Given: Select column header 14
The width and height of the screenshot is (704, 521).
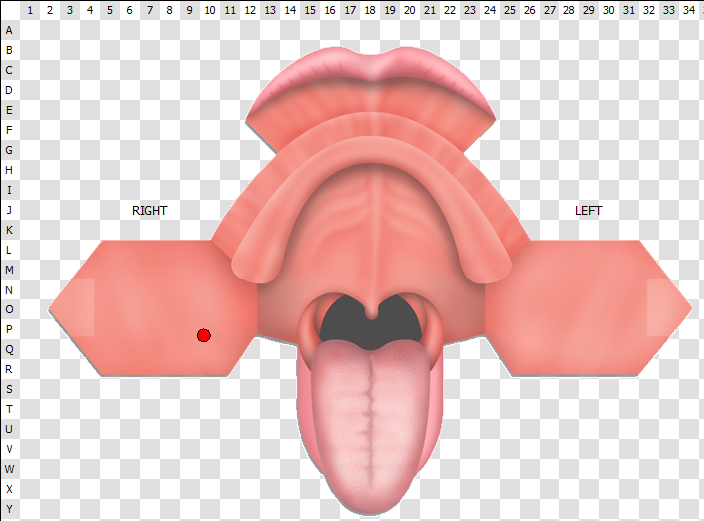Looking at the screenshot, I should (x=290, y=10).
